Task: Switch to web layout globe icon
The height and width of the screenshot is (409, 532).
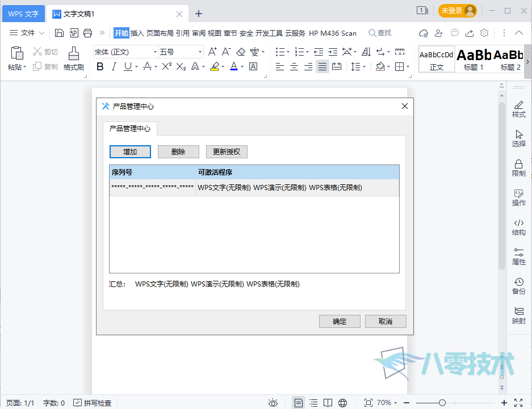Action: [x=343, y=403]
